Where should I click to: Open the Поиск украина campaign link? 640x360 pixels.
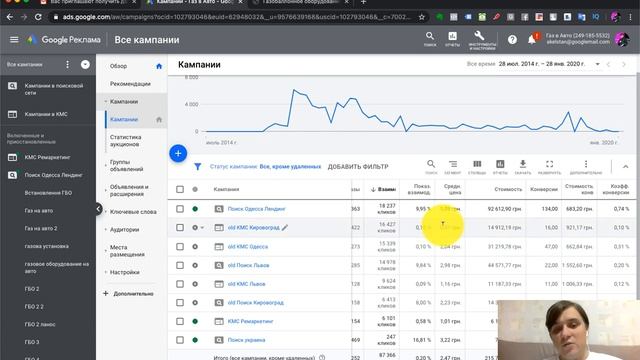tap(246, 340)
